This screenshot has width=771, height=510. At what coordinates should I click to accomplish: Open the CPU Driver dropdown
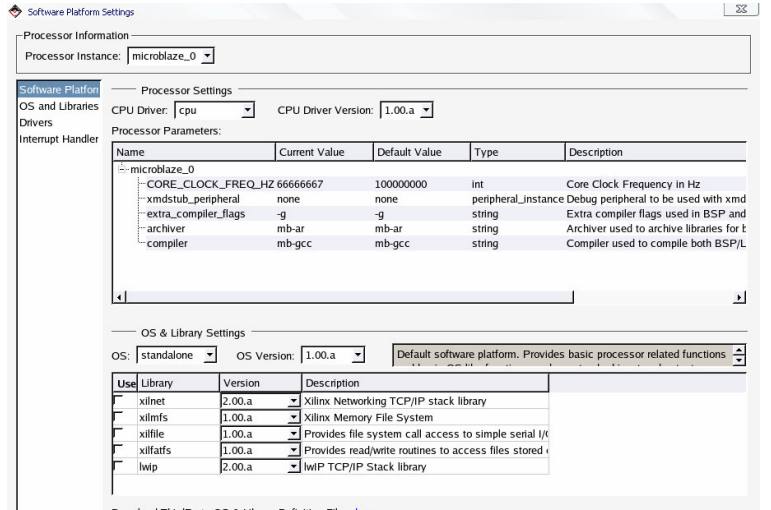coord(248,109)
